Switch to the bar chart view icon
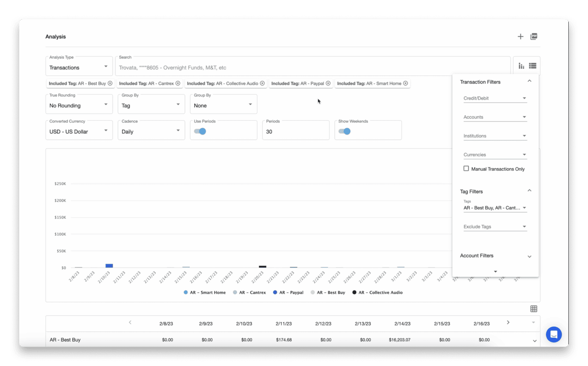Screen dimensions: 588x366 coord(521,66)
